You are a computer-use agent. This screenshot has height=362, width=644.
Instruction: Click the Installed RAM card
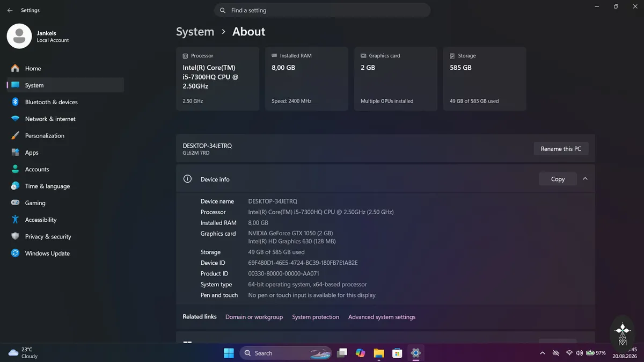pos(306,79)
